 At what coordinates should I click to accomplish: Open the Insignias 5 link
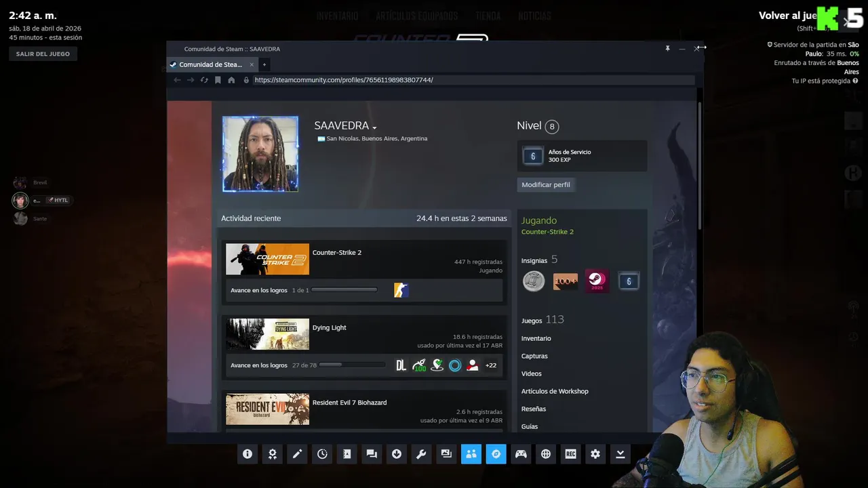tap(539, 260)
